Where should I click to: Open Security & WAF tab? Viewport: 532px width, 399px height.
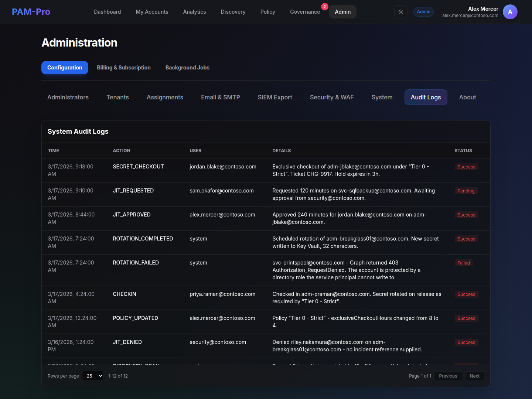332,97
